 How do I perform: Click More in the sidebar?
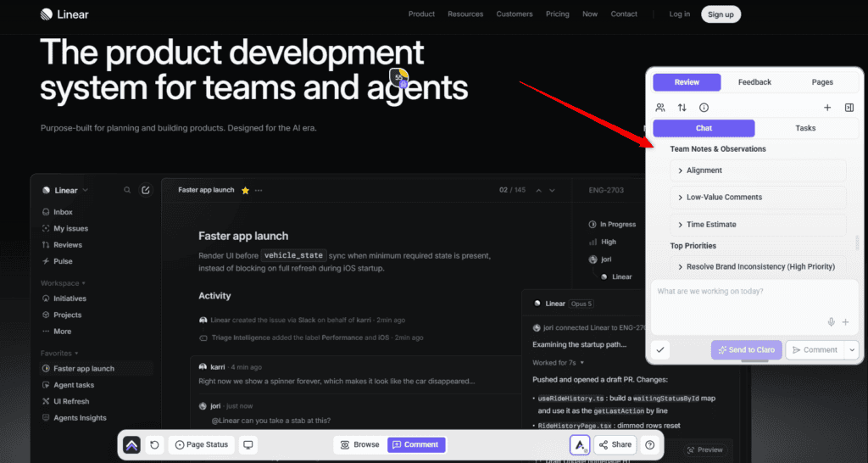point(57,332)
